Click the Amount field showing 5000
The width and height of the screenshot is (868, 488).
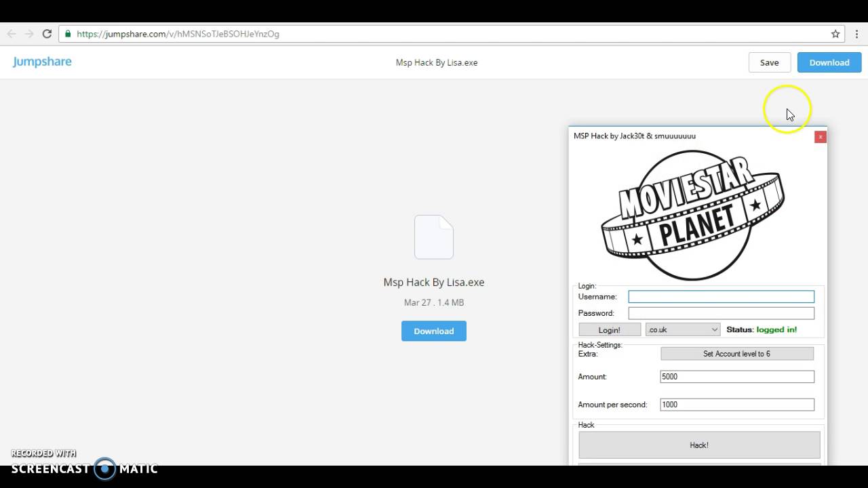click(x=737, y=377)
